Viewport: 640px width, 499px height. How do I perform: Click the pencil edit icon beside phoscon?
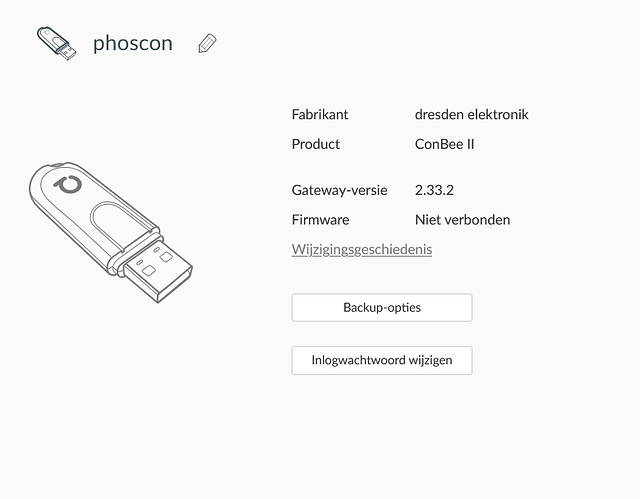pyautogui.click(x=207, y=43)
